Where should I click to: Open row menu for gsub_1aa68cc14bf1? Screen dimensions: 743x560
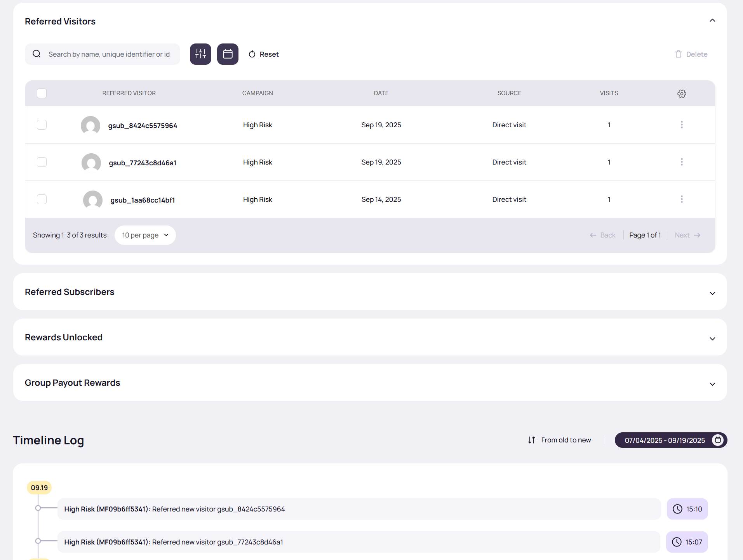[x=682, y=199]
